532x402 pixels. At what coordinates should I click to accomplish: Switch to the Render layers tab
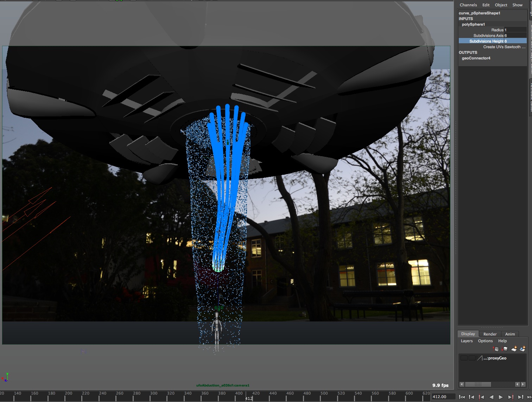click(x=490, y=334)
